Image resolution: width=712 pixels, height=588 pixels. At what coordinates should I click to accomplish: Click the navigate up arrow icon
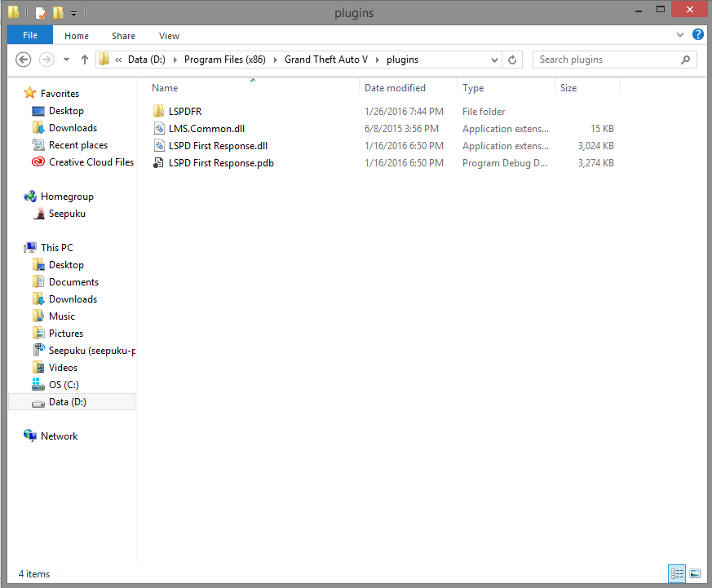[85, 60]
